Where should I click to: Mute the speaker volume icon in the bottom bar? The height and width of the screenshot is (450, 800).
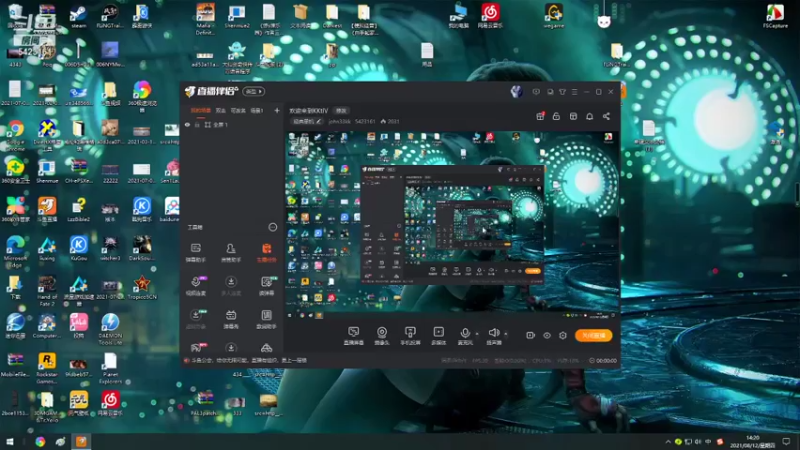click(493, 336)
